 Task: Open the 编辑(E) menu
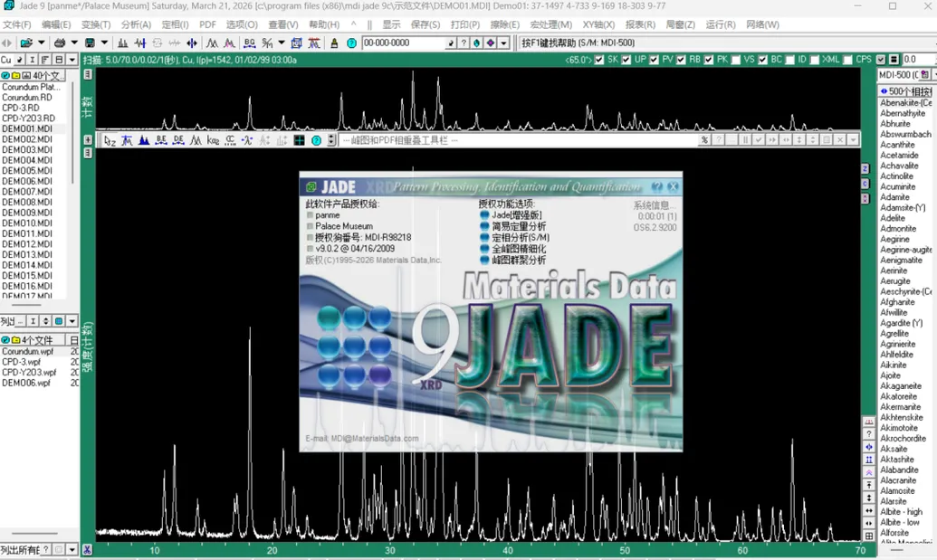(x=56, y=24)
